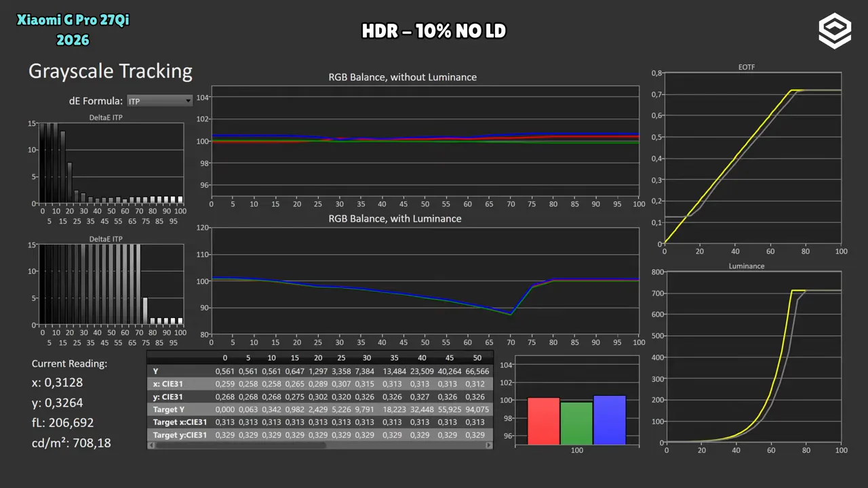
Task: Select the Y value 66,566
Action: point(477,371)
